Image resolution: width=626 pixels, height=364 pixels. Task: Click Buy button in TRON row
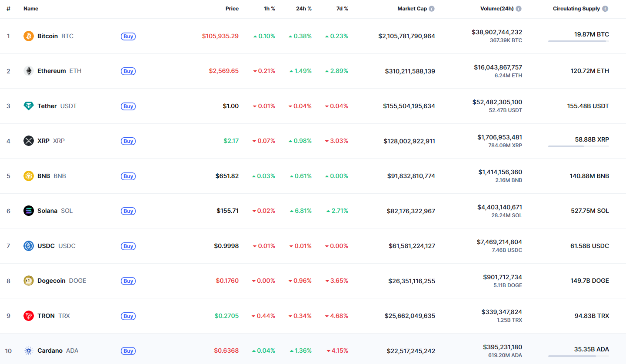point(128,316)
